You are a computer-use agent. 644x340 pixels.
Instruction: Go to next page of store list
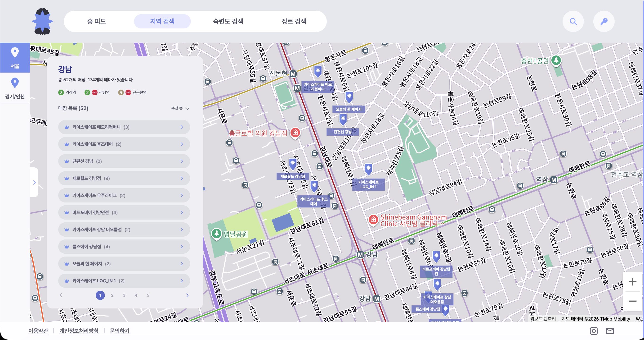187,295
